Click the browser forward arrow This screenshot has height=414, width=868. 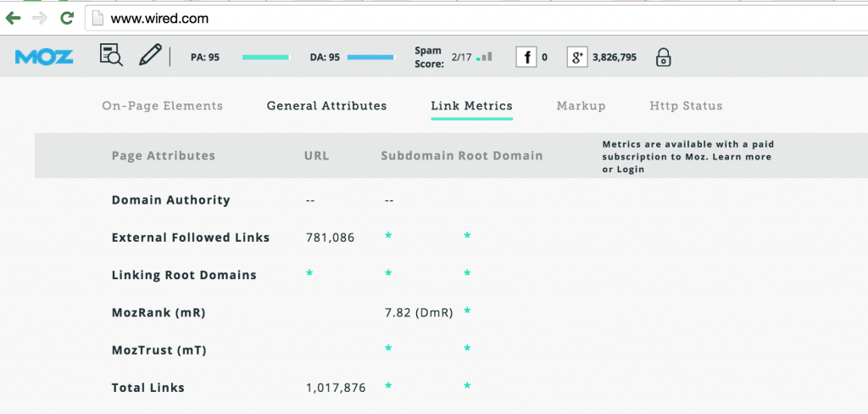[x=39, y=18]
